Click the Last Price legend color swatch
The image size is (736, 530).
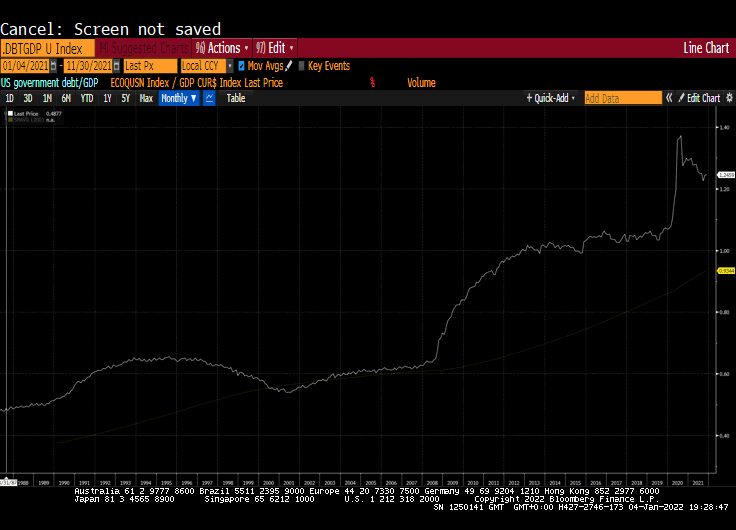pyautogui.click(x=11, y=114)
